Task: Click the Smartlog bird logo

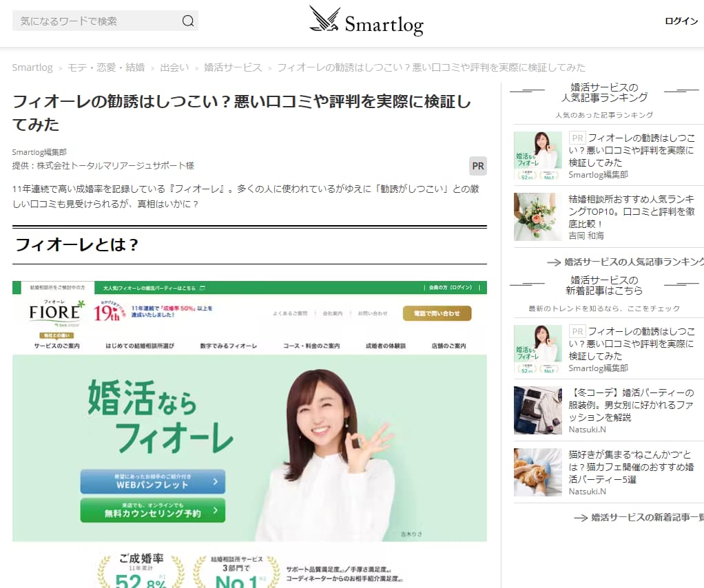Action: [324, 20]
